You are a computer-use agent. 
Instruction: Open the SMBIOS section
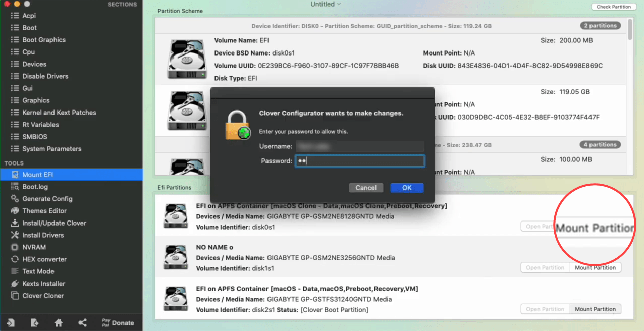(71, 137)
